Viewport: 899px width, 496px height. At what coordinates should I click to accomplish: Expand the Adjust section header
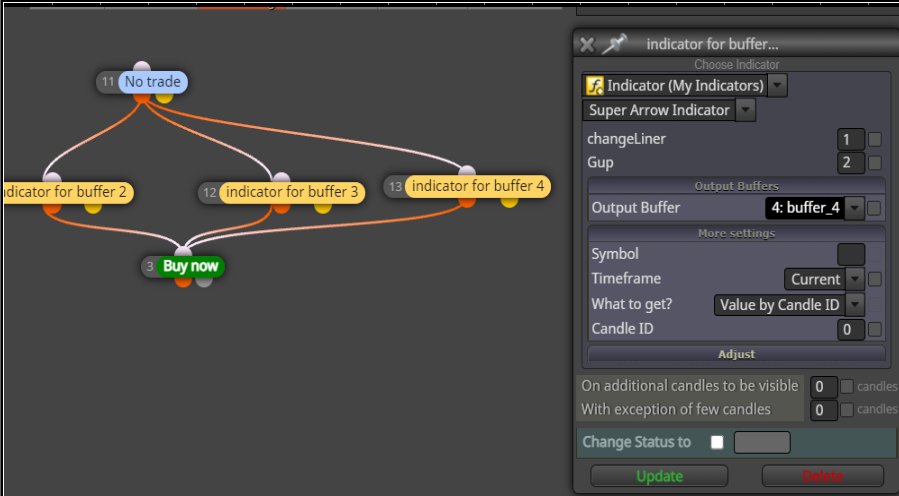click(736, 354)
